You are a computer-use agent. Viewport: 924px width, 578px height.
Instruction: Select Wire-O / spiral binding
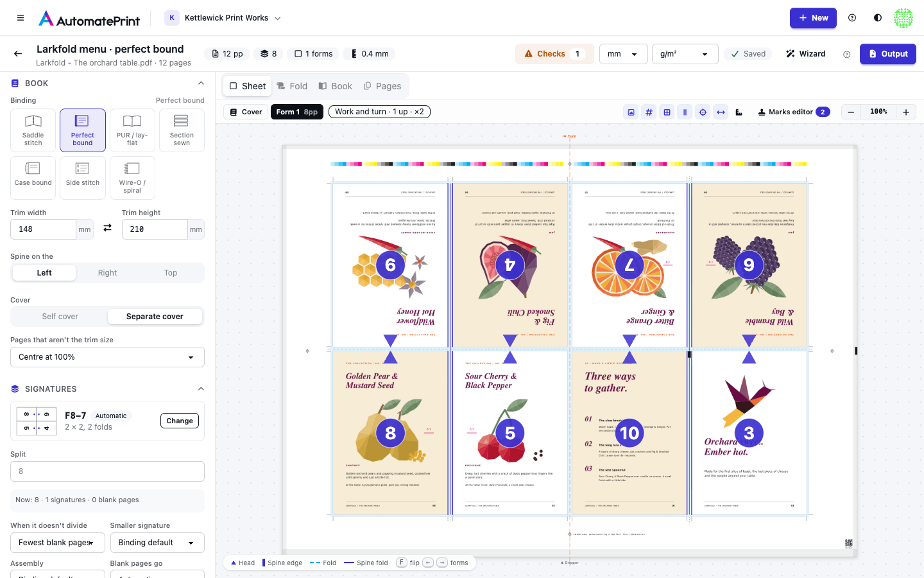tap(132, 178)
